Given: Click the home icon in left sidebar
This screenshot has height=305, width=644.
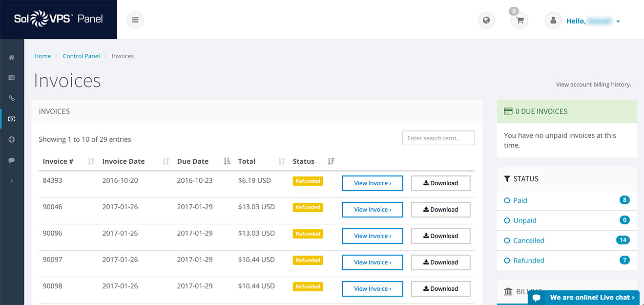Looking at the screenshot, I should tap(12, 58).
